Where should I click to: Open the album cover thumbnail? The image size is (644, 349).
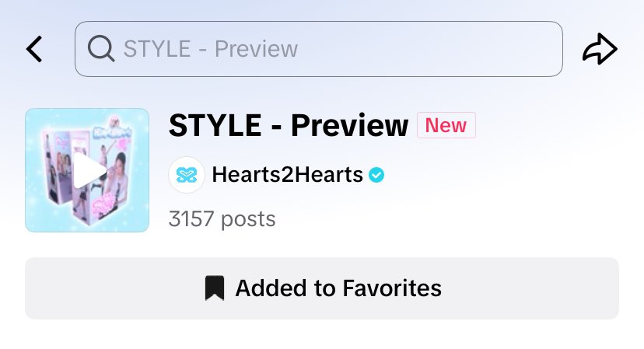87,170
